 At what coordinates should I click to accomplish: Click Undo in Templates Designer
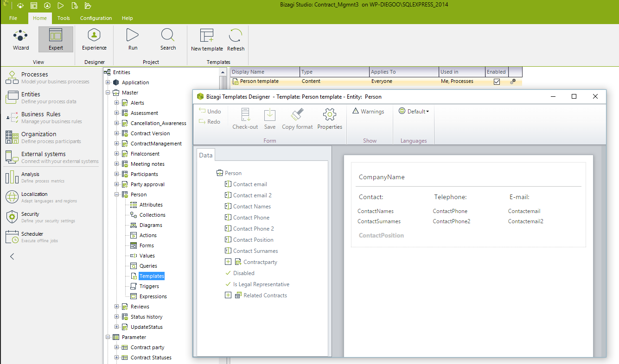tap(210, 111)
